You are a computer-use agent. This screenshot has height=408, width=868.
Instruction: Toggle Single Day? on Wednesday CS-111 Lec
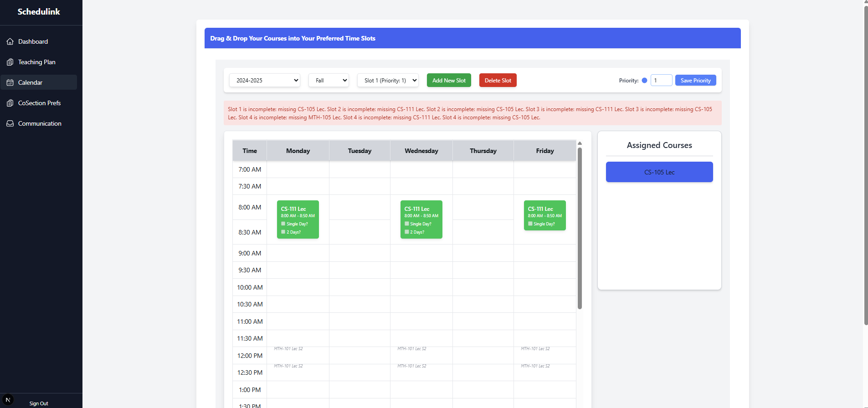tap(407, 224)
